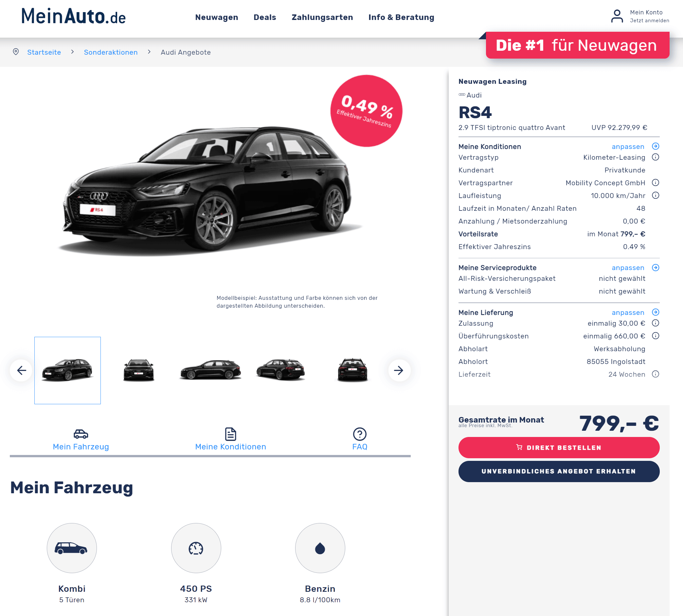Viewport: 683px width, 616px height.
Task: Show next car images with right arrow
Action: tap(399, 370)
